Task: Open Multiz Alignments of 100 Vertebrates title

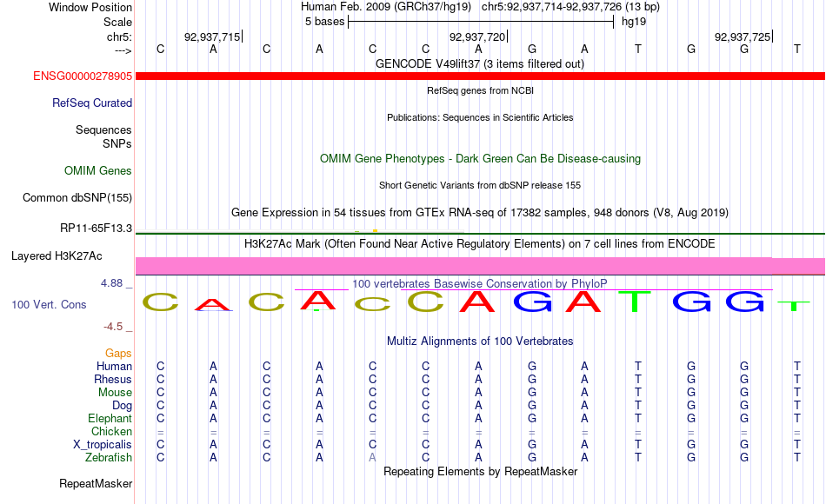Action: [x=480, y=341]
